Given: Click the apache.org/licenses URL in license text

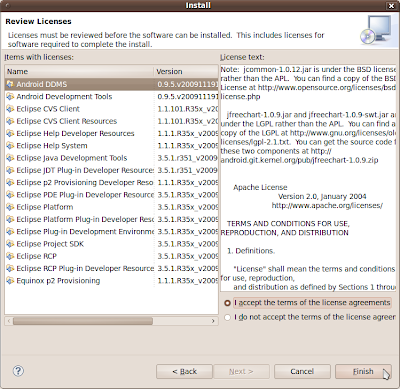Looking at the screenshot, I should (327, 206).
